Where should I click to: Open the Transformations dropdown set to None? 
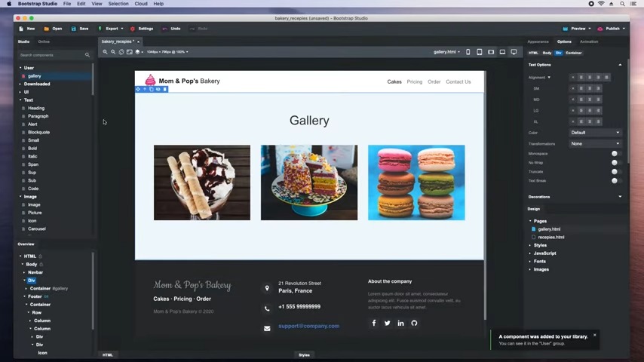[x=595, y=144]
